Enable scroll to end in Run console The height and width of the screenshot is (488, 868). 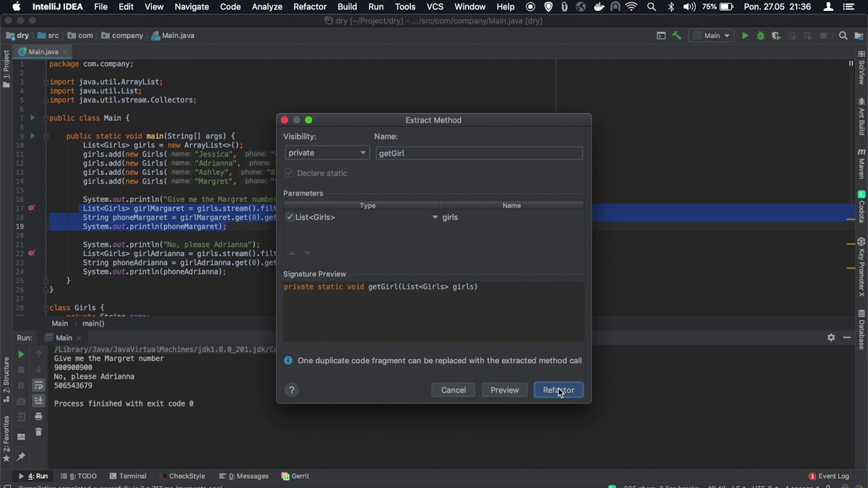tap(39, 401)
